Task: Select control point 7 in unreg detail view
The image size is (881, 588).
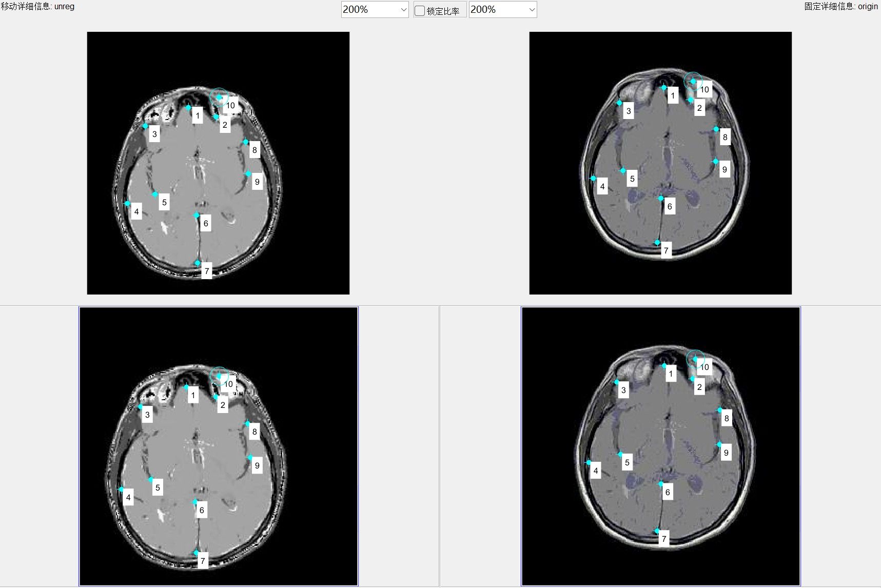Action: [198, 263]
